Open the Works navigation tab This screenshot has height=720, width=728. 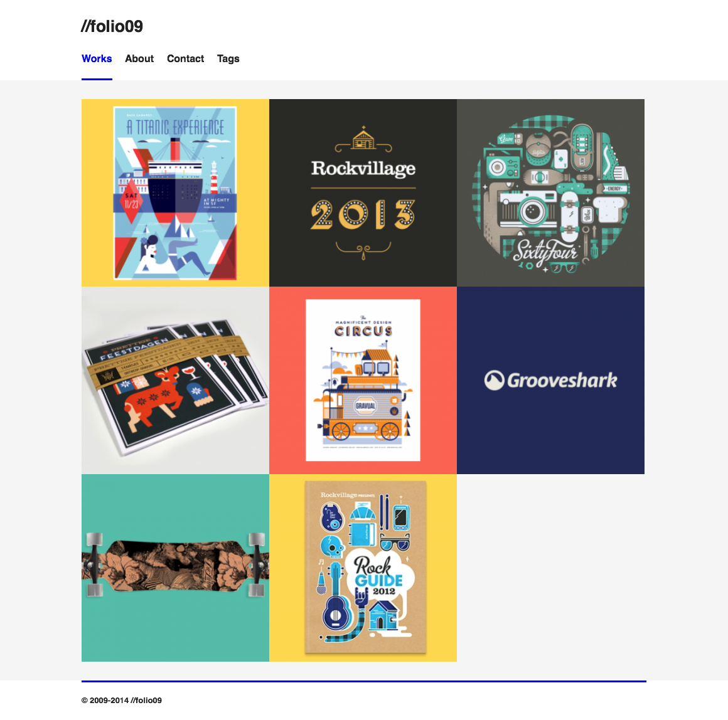pyautogui.click(x=97, y=58)
